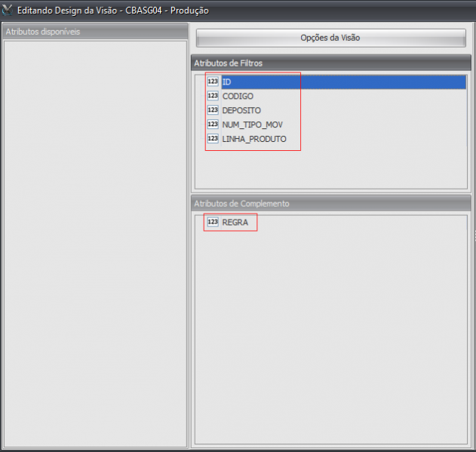Select the ID filter attribute label
The height and width of the screenshot is (452, 476).
pos(227,82)
